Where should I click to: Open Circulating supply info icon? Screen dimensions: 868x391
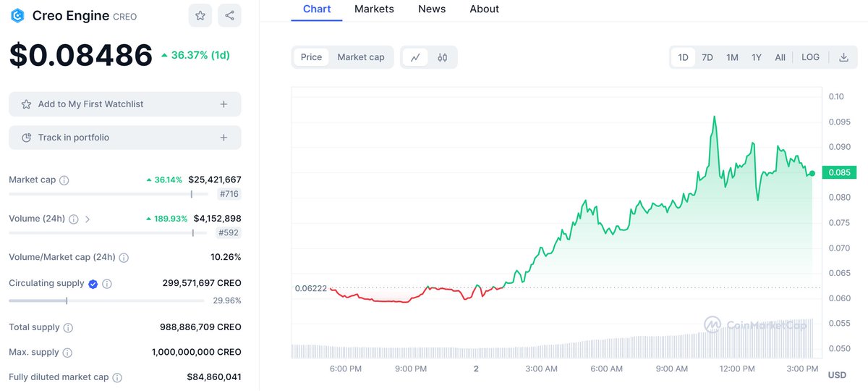pyautogui.click(x=107, y=284)
